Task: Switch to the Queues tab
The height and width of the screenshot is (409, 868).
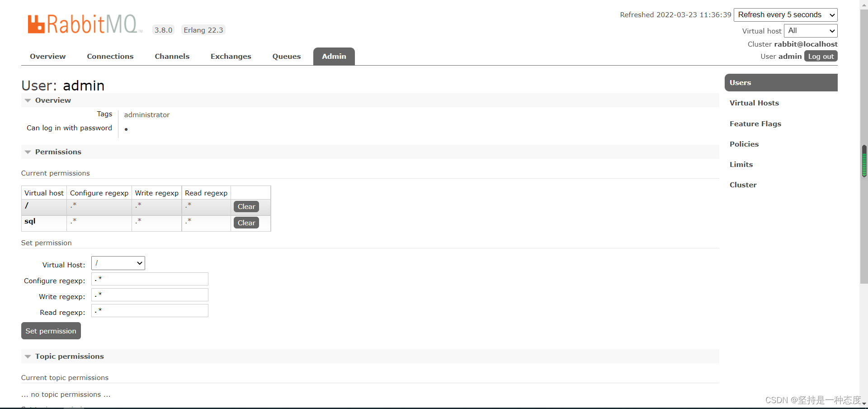Action: tap(286, 56)
